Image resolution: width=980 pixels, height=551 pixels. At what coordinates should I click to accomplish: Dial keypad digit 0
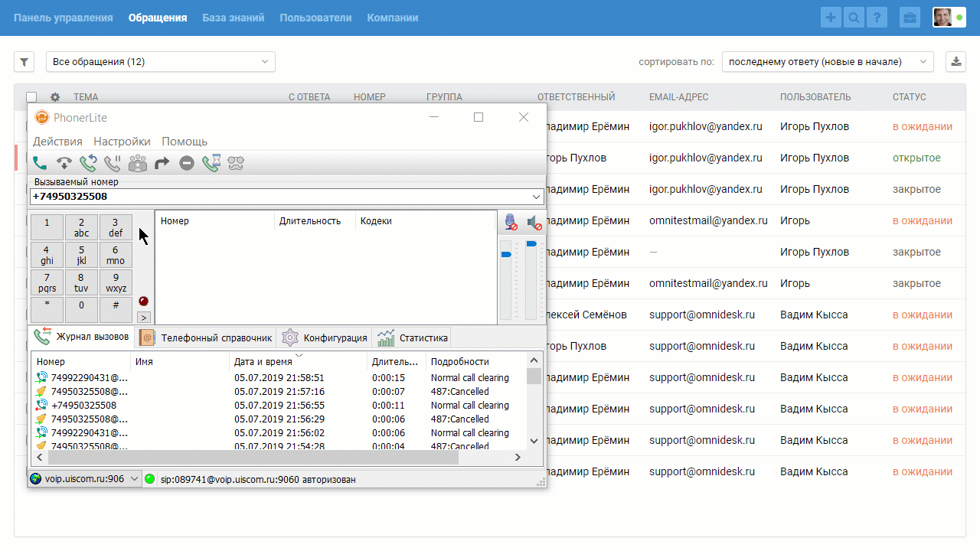pos(81,310)
